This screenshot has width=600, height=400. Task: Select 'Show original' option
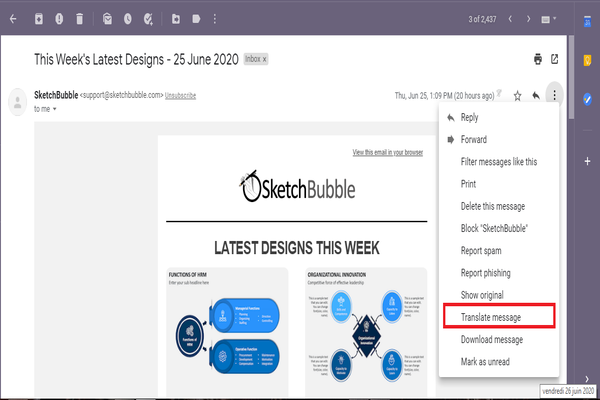499,295
